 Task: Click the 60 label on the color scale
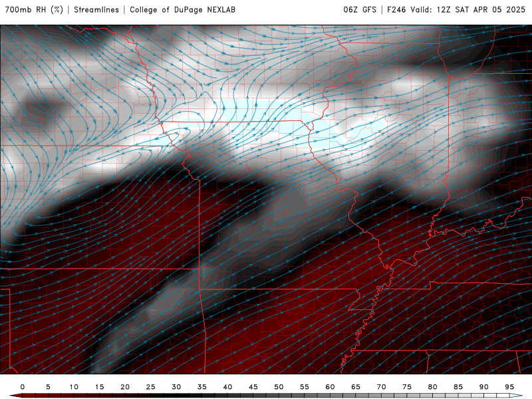(x=330, y=387)
